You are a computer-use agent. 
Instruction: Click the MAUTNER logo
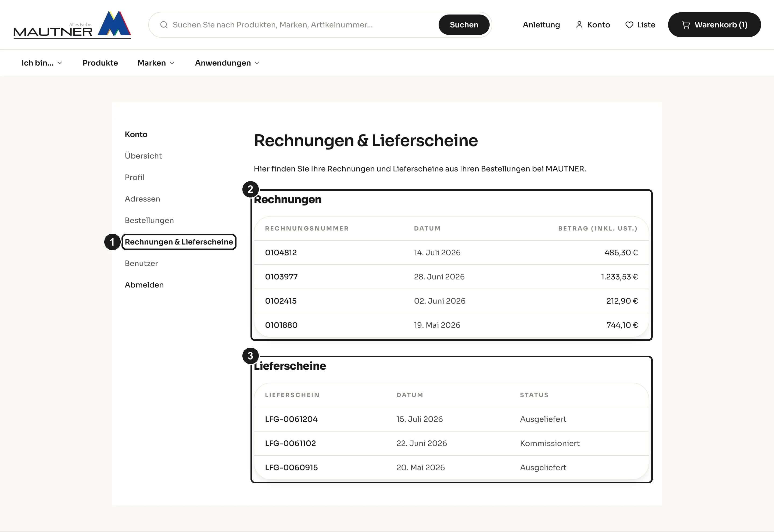click(x=72, y=25)
